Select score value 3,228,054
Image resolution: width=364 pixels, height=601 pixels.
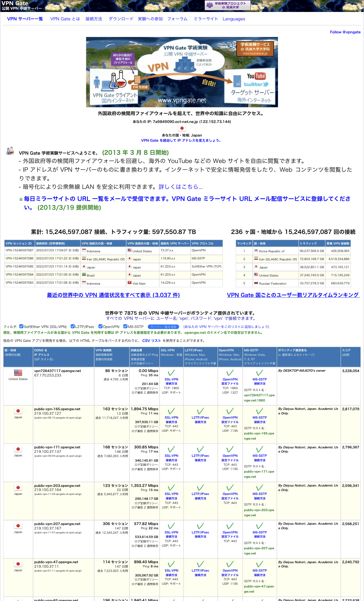point(350,371)
